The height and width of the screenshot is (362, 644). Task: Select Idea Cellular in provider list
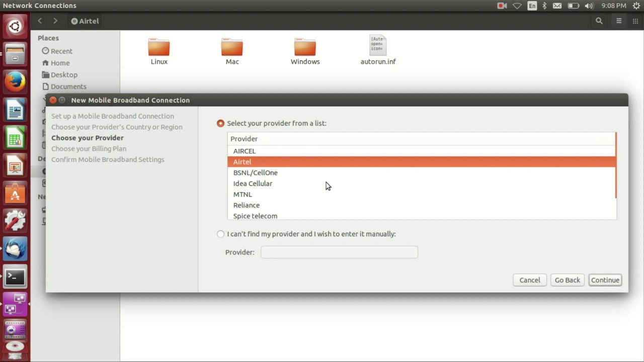pos(421,184)
